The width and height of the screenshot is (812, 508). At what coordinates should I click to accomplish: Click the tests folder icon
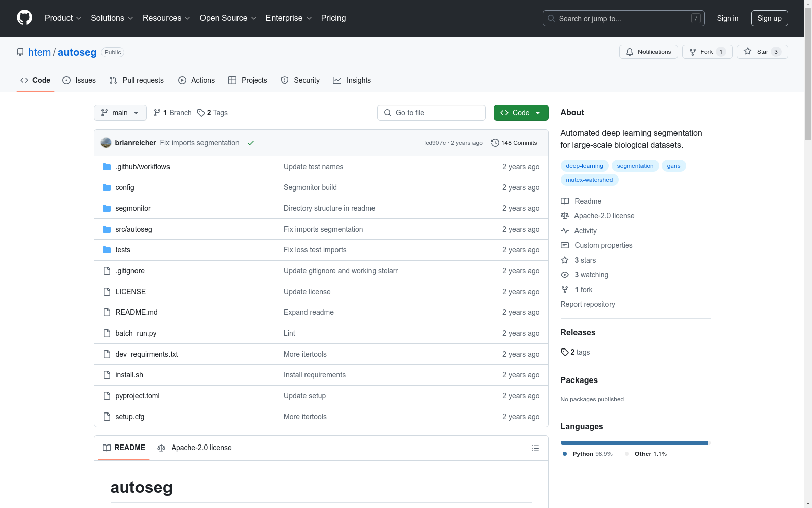point(107,250)
